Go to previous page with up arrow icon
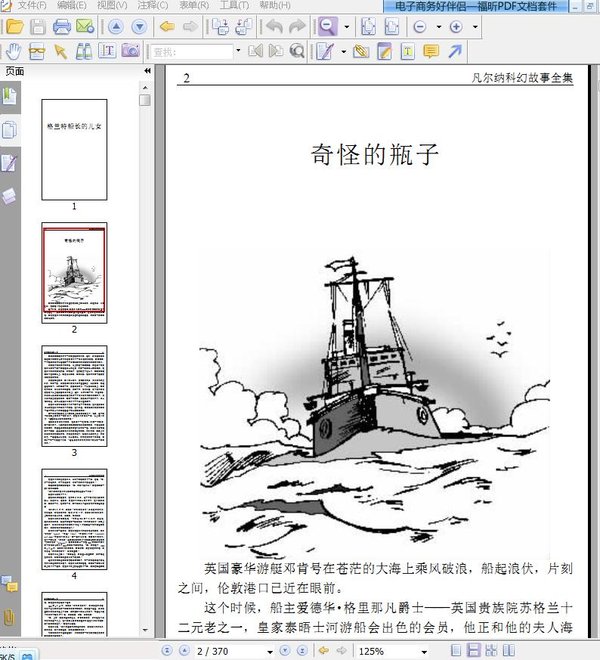Image resolution: width=600 pixels, height=660 pixels. [116, 27]
